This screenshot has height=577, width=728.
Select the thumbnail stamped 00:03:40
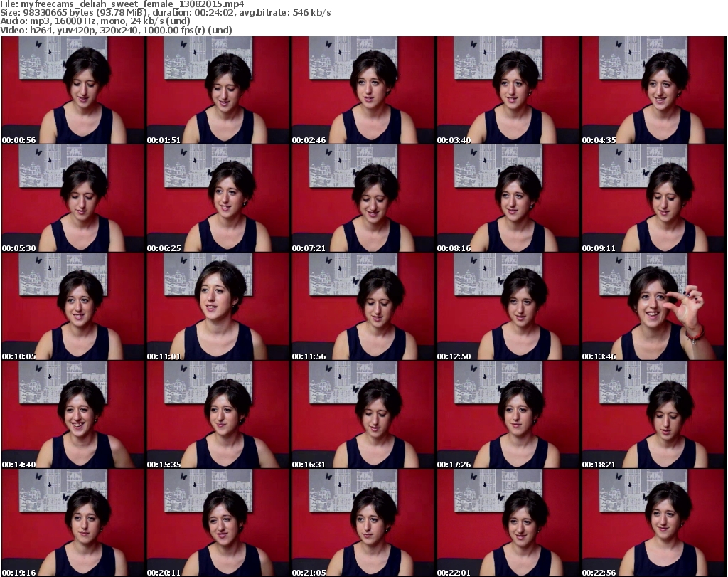coord(508,90)
